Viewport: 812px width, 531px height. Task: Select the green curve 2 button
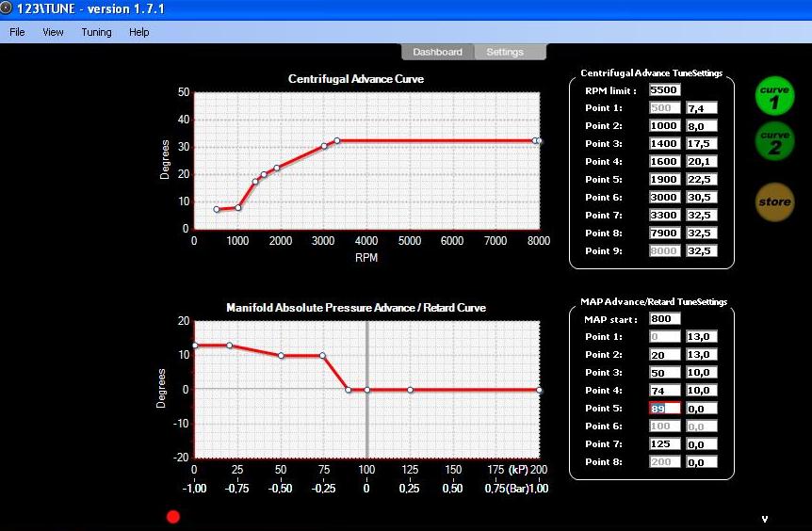(x=774, y=143)
